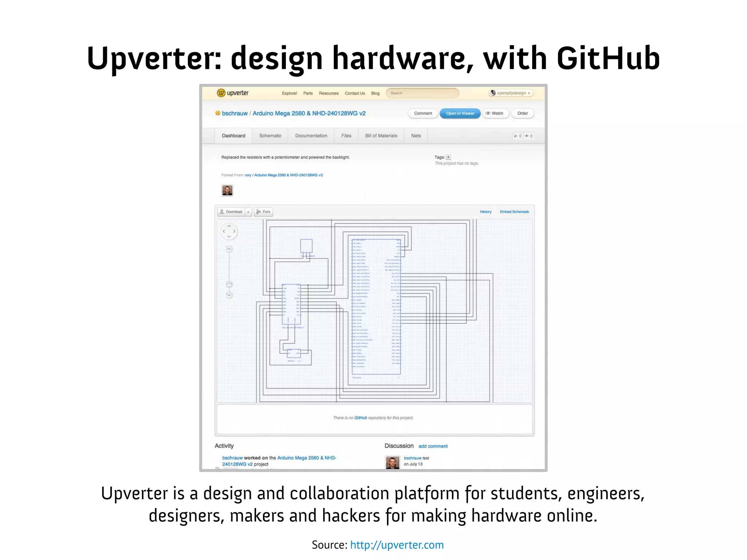Open the Nets tab
Screen dimensions: 747x560
click(416, 136)
